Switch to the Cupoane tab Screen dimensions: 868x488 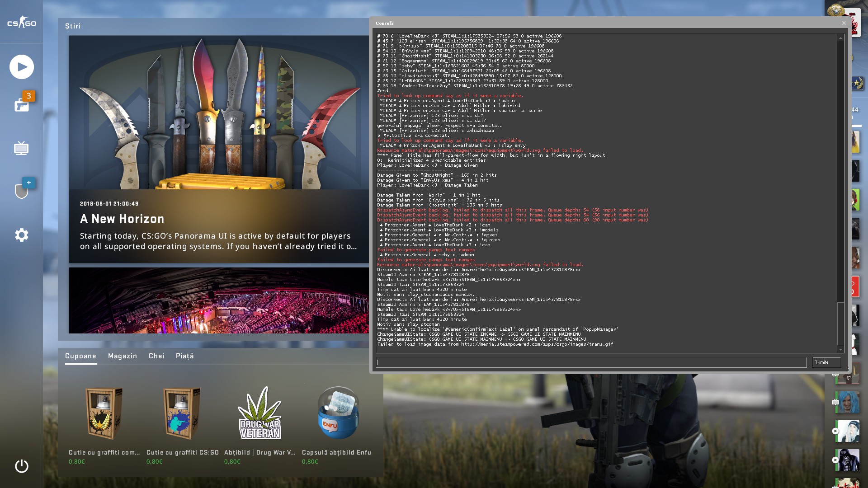pos(80,356)
